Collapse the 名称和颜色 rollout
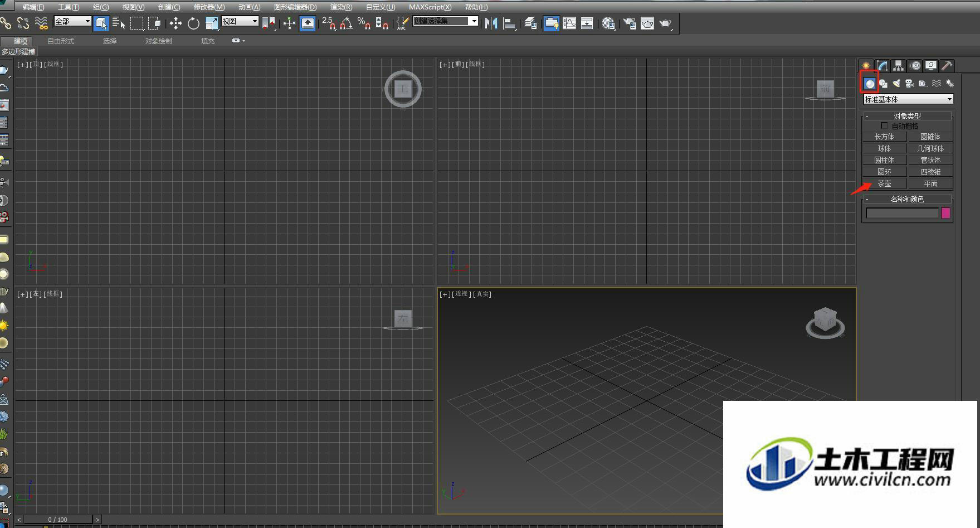This screenshot has height=528, width=980. point(907,199)
